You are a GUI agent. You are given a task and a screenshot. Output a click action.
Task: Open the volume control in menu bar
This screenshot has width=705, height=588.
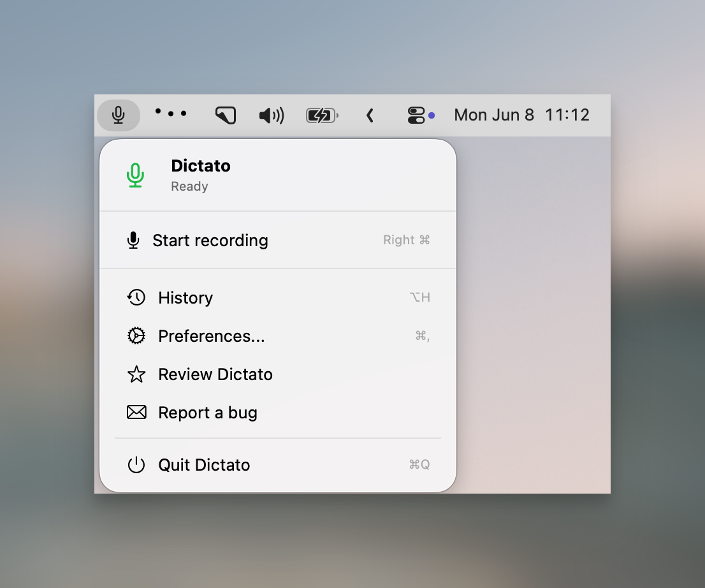click(272, 115)
